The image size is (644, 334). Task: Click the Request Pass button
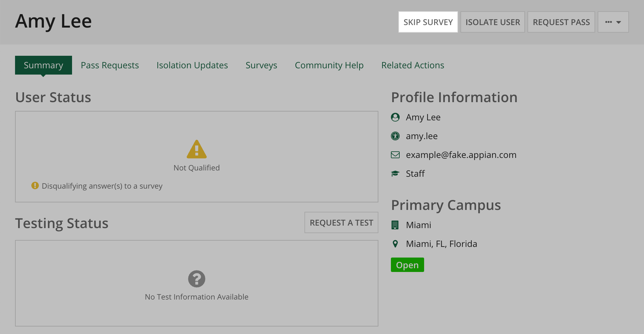pos(561,22)
